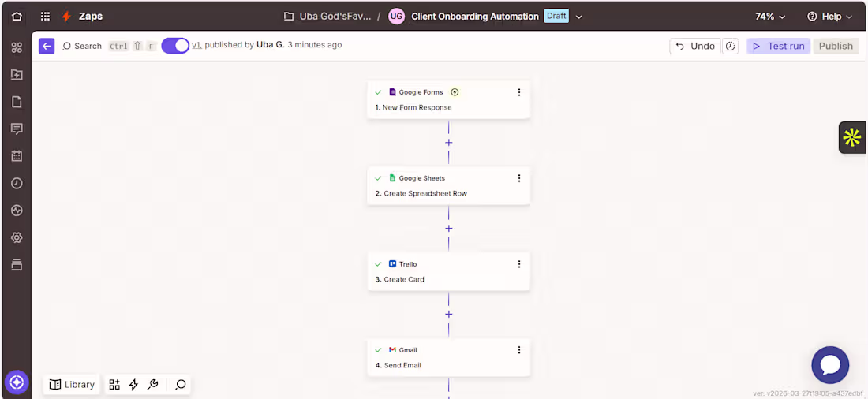868x399 pixels.
Task: Open the activity status sidebar icon
Action: 17,211
